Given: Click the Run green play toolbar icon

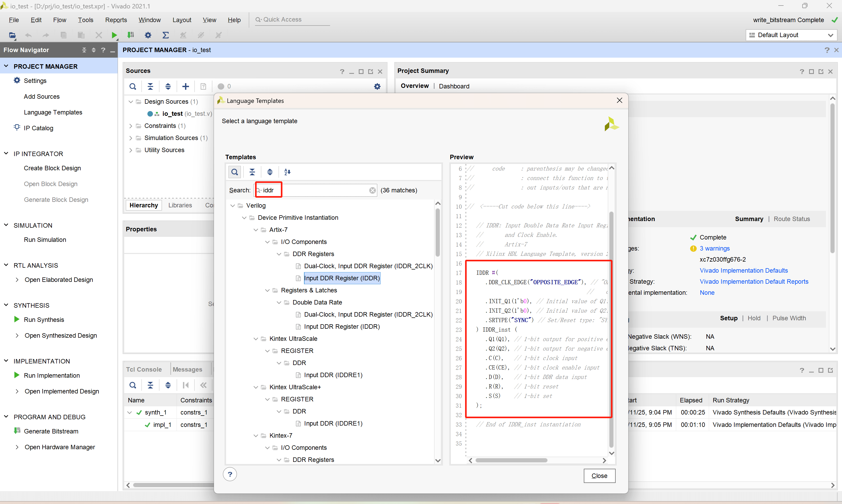Looking at the screenshot, I should 114,35.
